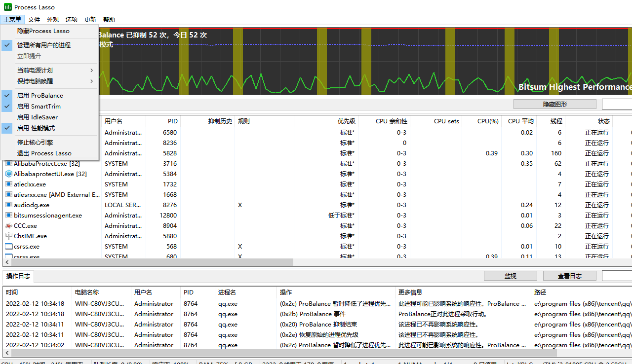Sort by 用户名 column header

click(123, 121)
